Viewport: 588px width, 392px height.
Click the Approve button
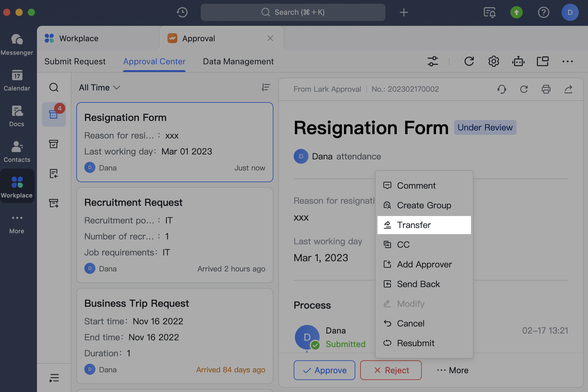(x=324, y=370)
